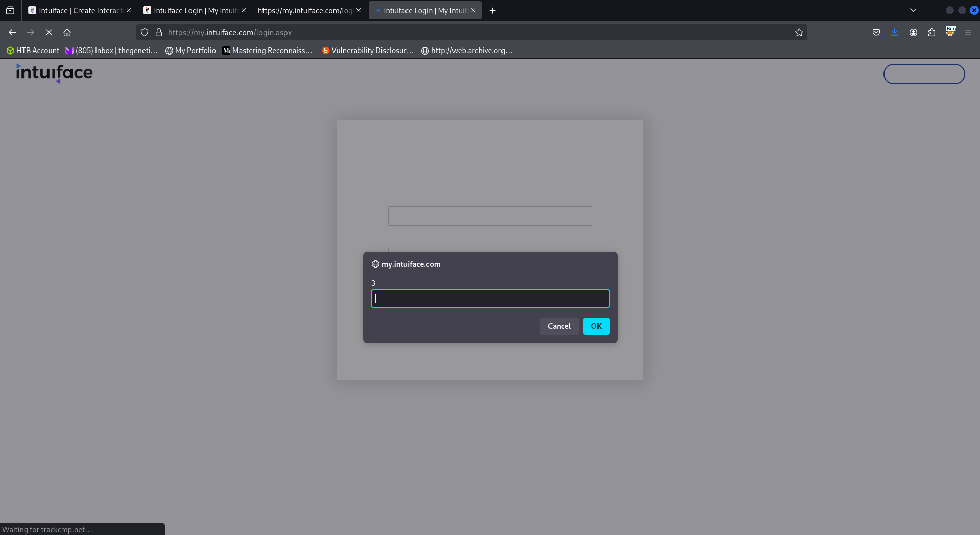Open the Downloads panel icon
The height and width of the screenshot is (535, 980).
(x=895, y=32)
